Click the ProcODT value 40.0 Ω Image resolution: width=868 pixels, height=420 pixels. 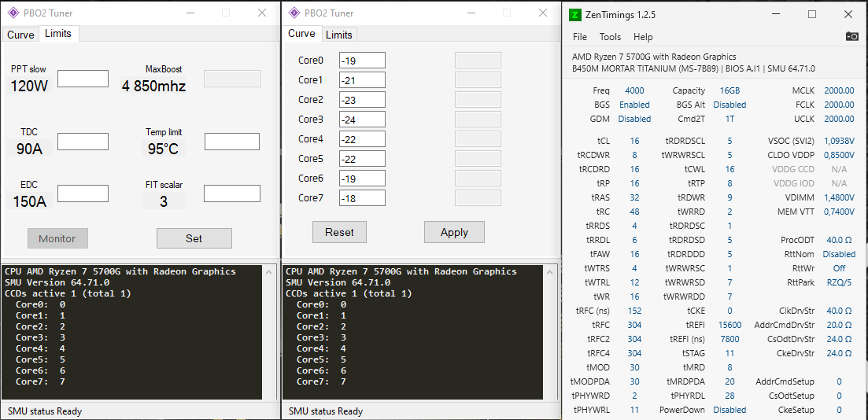pyautogui.click(x=839, y=240)
